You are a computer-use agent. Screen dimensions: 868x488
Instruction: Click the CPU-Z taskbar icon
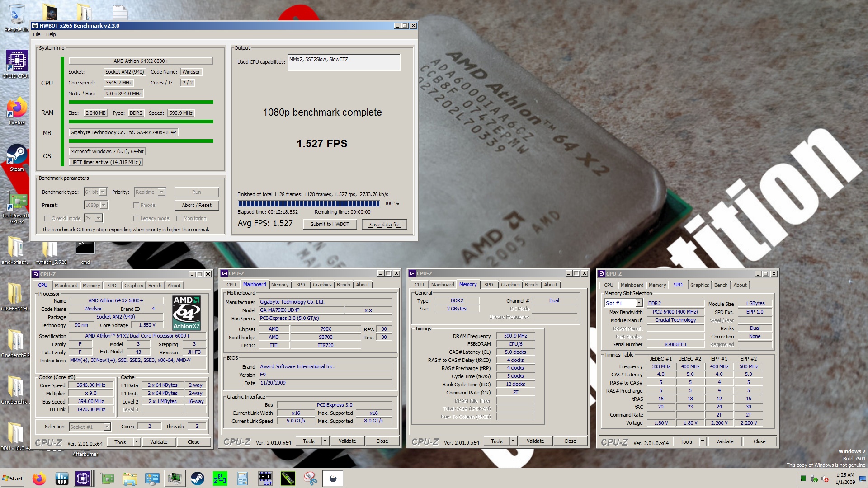point(83,478)
